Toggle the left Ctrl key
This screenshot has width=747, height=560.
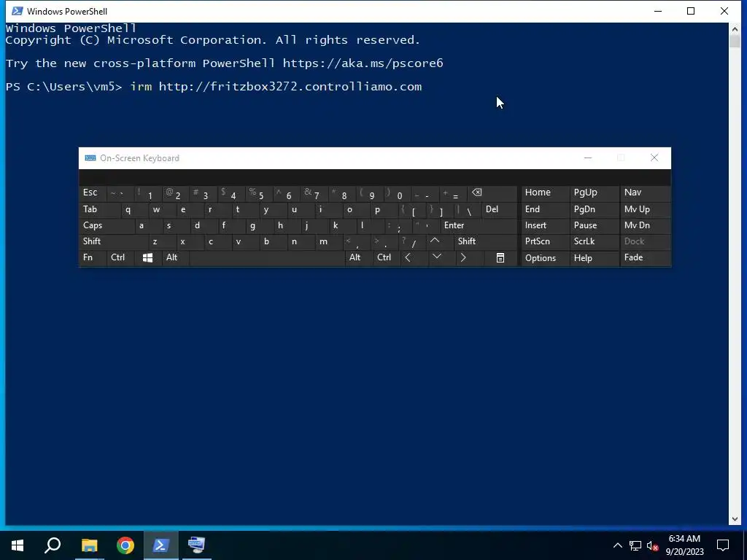click(x=120, y=257)
